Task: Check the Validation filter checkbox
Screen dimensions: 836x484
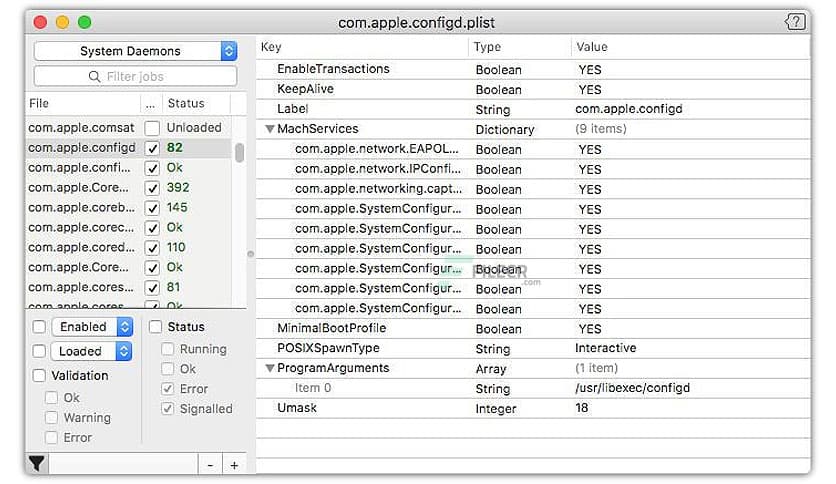Action: (x=39, y=376)
